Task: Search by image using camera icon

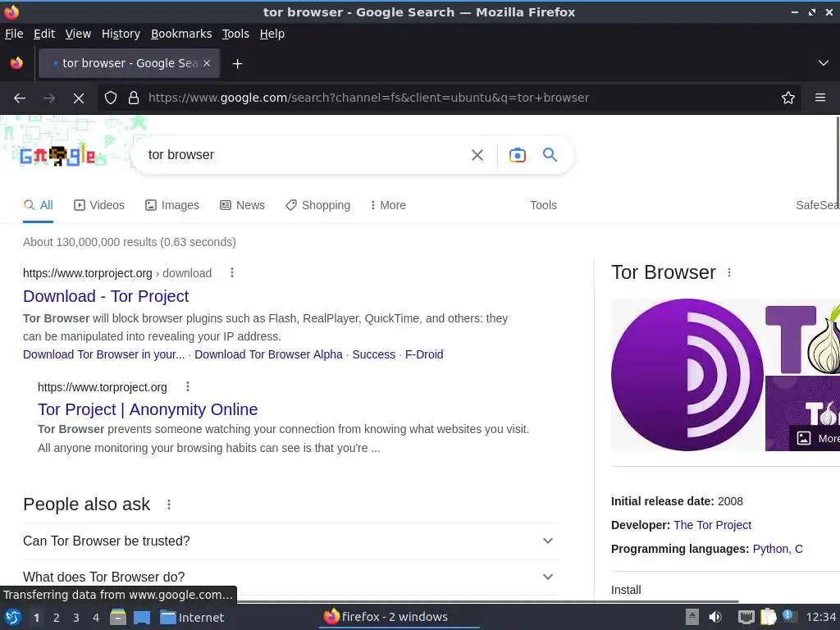Action: point(517,155)
